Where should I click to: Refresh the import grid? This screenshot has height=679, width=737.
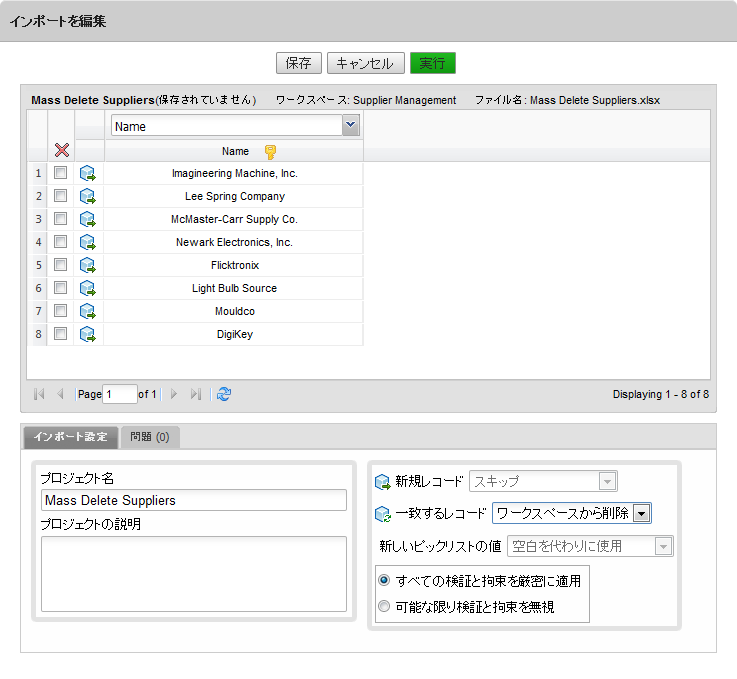[x=224, y=394]
